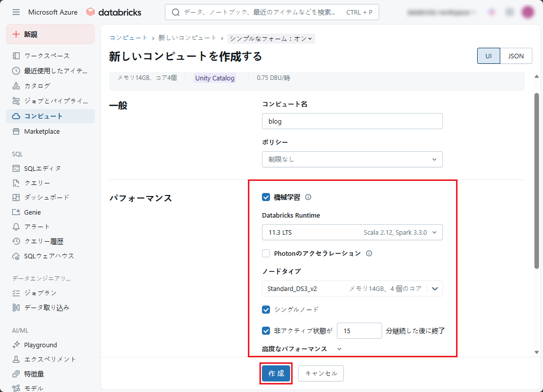Open the user avatar in the top bar
Screen dimensions: 543x392
pyautogui.click(x=527, y=12)
